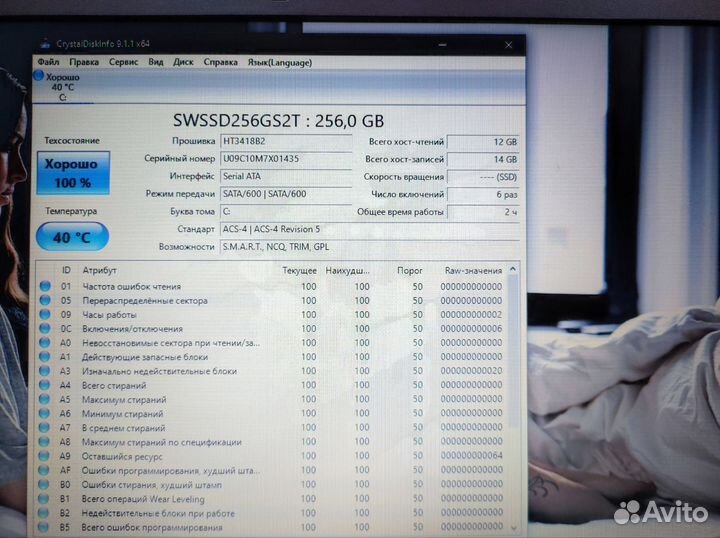Viewport: 720px width, 538px height.
Task: Click the serial number field U09C10M7X01435
Action: 286,159
